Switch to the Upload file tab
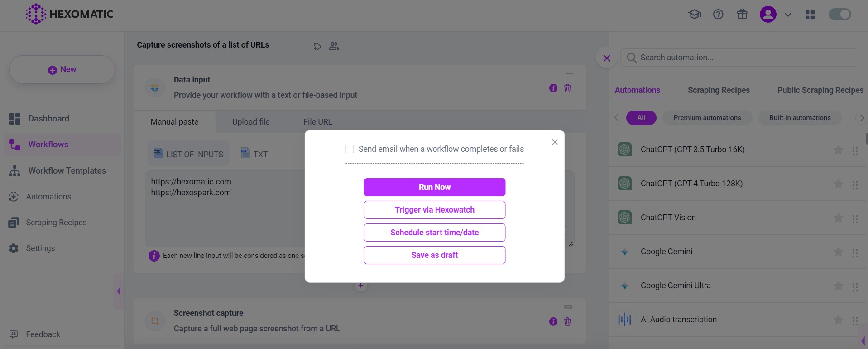868x349 pixels. (251, 121)
